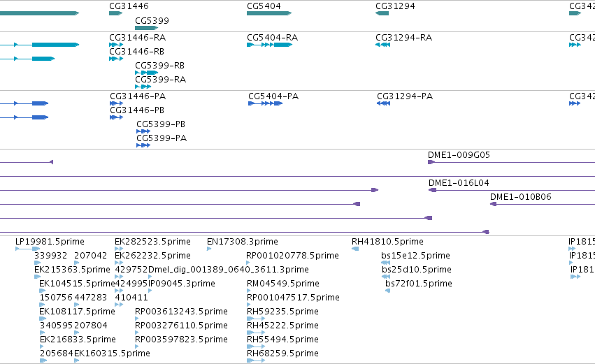Select the DME1-016L04 clone label

point(459,183)
